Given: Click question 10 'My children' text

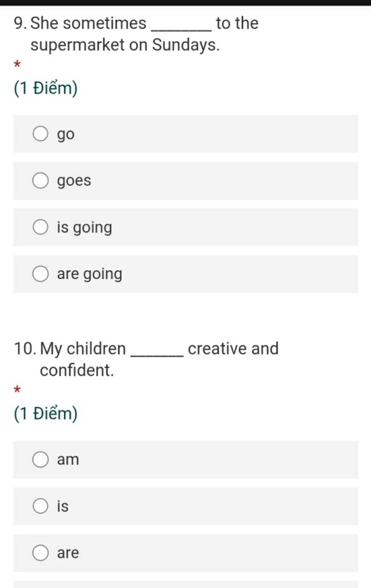Looking at the screenshot, I should pyautogui.click(x=83, y=349).
